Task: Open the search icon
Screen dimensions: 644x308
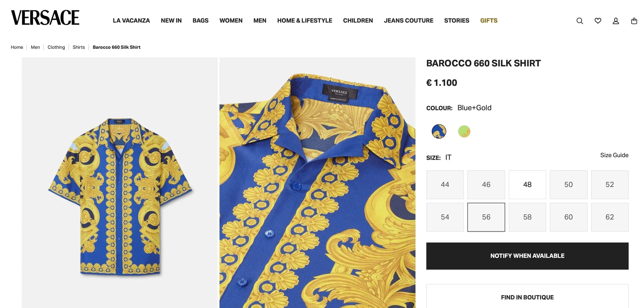Action: pos(579,21)
